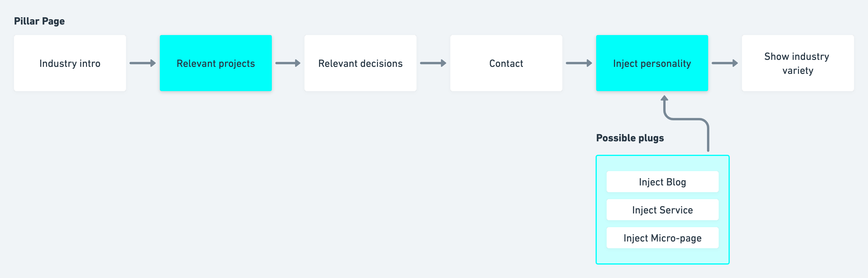Click arrow between Contact and Inject personality
Viewport: 868px width, 278px height.
(x=579, y=63)
